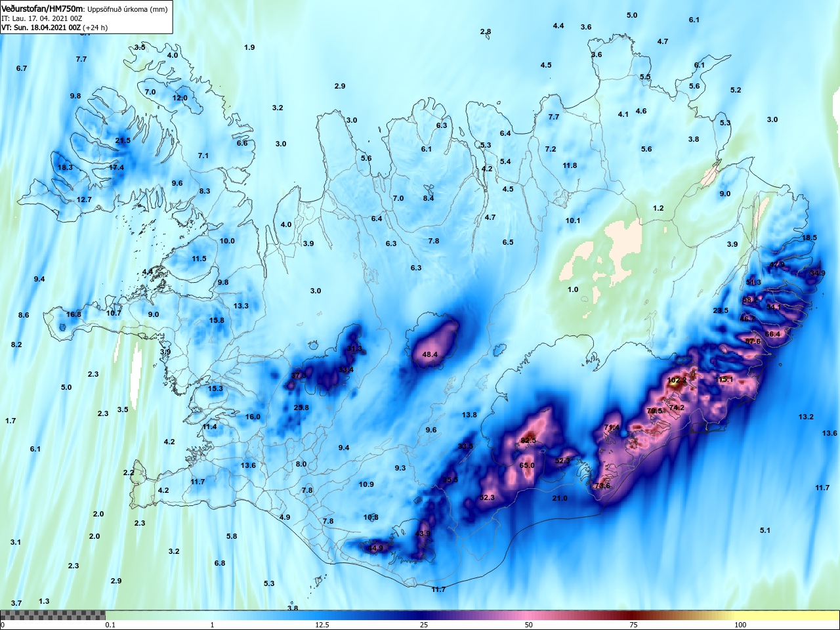Click the legend tick label 25
This screenshot has width=840, height=630.
[x=424, y=625]
